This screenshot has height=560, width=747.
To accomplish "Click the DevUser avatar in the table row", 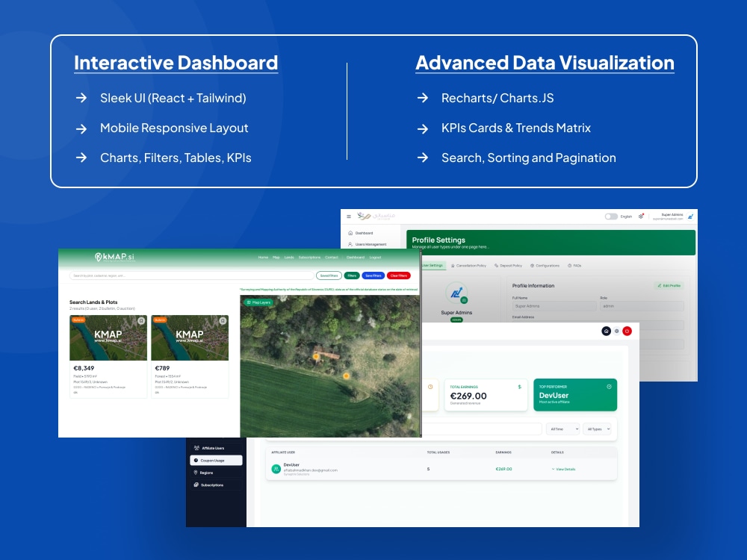I will coord(276,469).
